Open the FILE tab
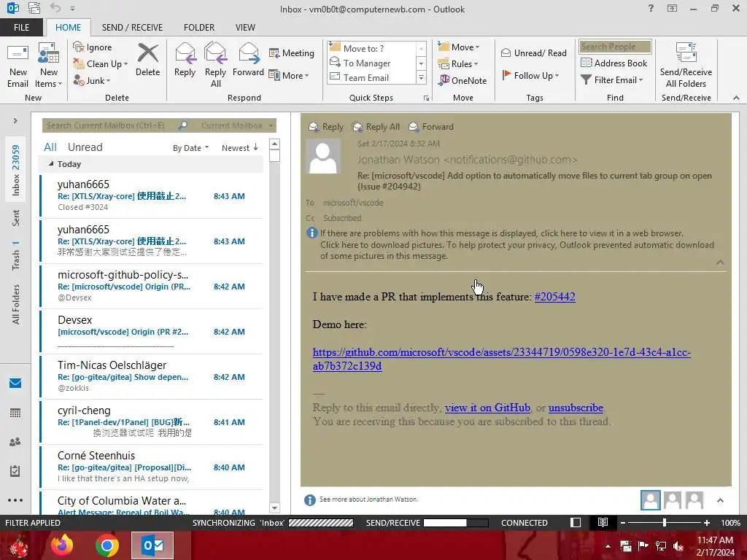Screen dimensions: 747x560 (x=21, y=28)
